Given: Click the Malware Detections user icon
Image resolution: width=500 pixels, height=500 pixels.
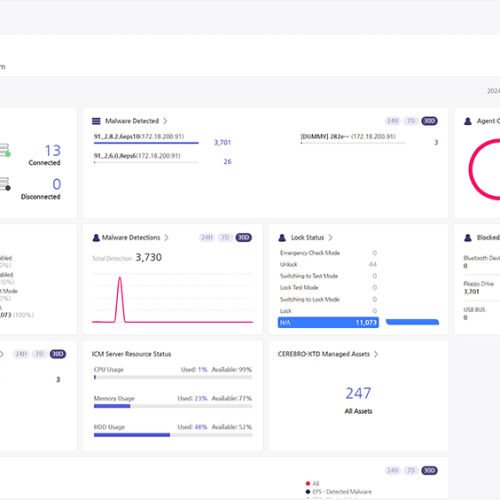Looking at the screenshot, I should point(96,238).
